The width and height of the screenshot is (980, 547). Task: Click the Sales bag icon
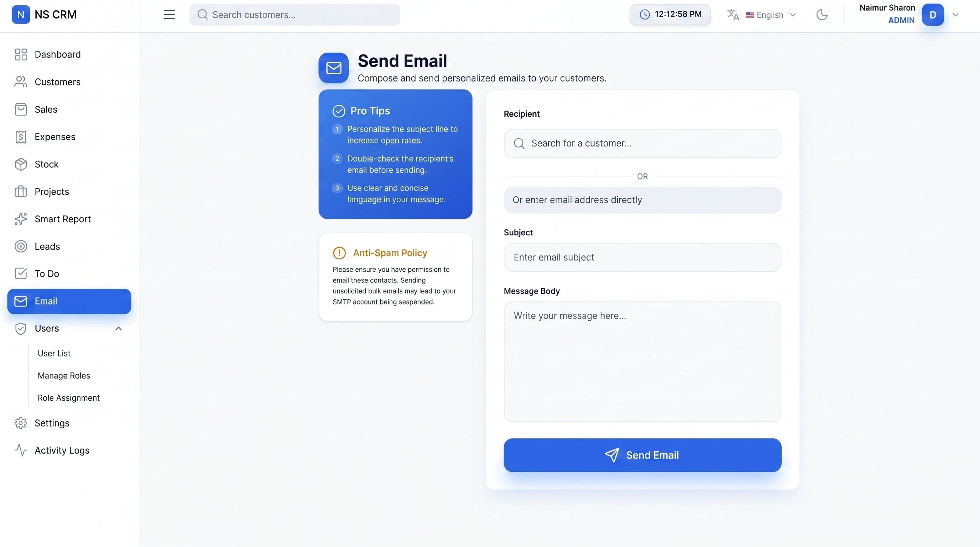tap(21, 109)
